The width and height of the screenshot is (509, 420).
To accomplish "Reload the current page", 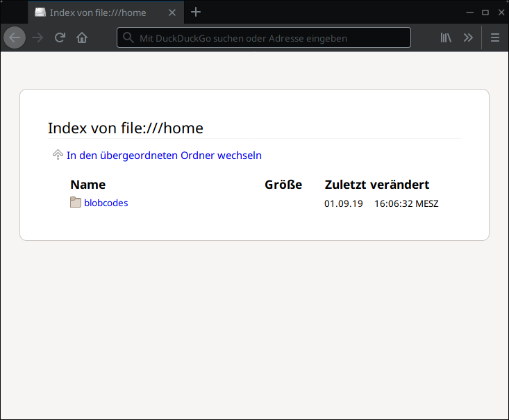I will click(x=60, y=37).
